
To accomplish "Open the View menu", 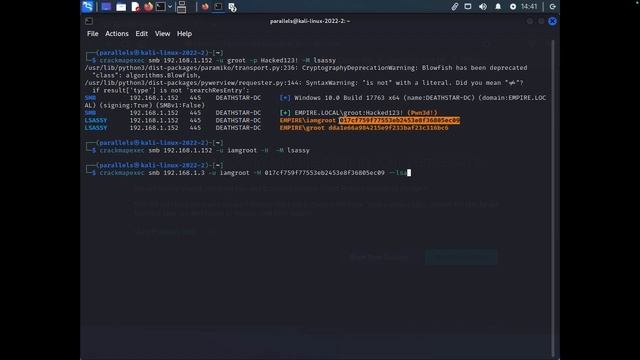I will [x=162, y=34].
